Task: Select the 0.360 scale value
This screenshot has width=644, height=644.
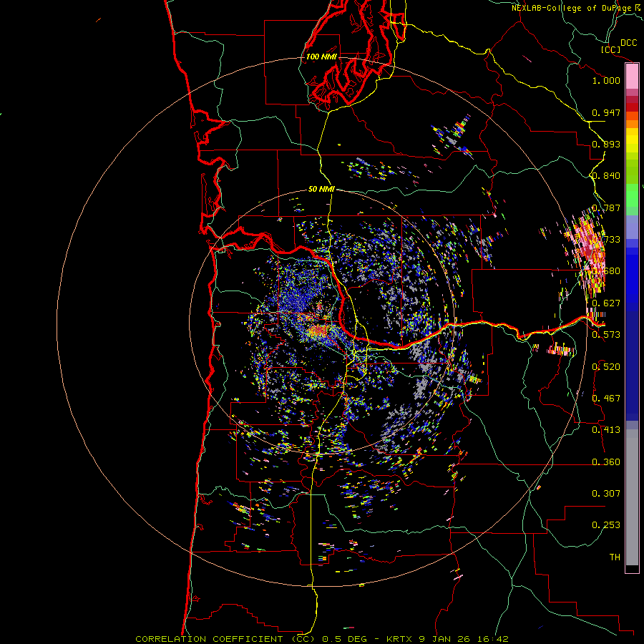Action: point(606,462)
